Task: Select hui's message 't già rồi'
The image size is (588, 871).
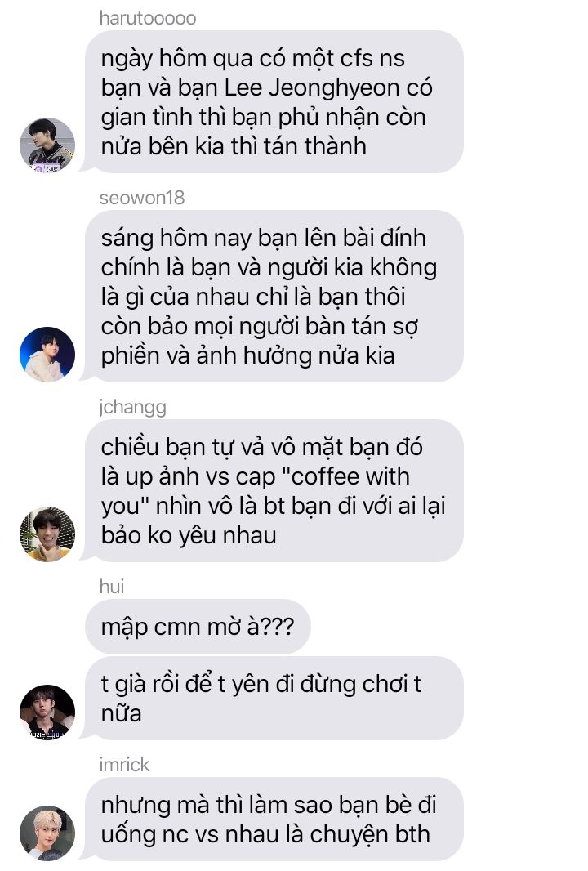Action: [274, 699]
